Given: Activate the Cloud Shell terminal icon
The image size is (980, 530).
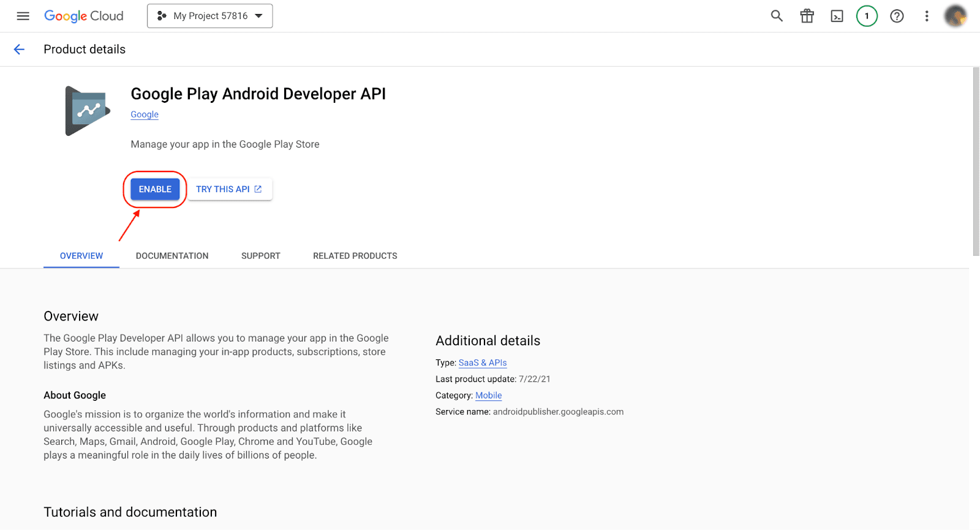Looking at the screenshot, I should [x=837, y=16].
